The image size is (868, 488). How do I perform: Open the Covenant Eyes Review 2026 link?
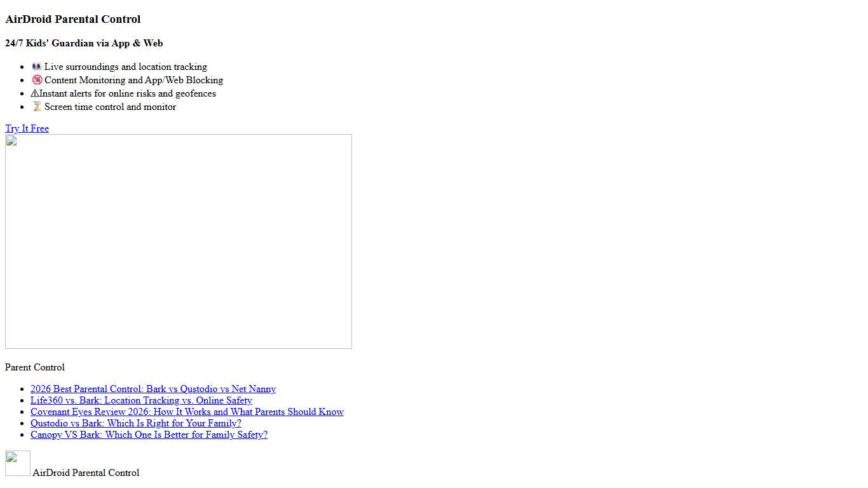[187, 412]
